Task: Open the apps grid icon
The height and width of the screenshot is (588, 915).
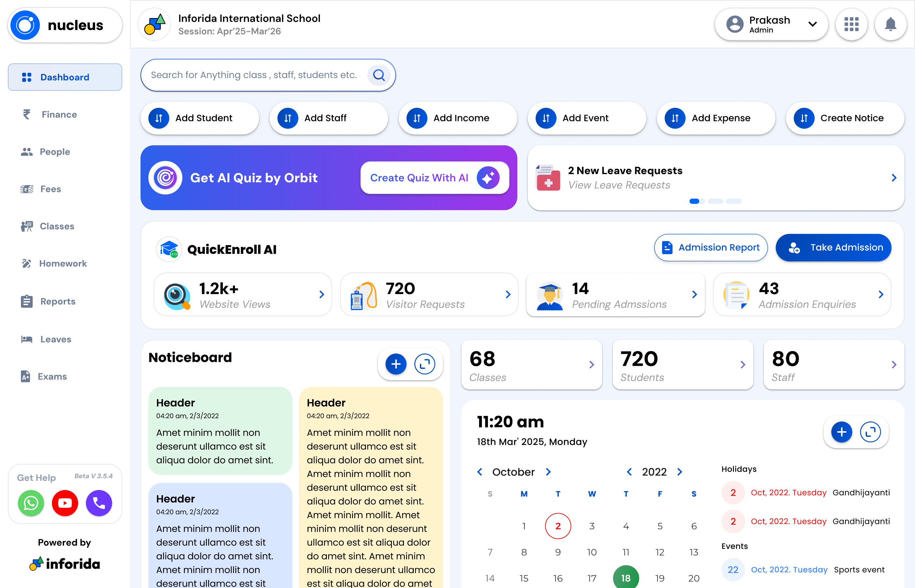Action: 852,24
